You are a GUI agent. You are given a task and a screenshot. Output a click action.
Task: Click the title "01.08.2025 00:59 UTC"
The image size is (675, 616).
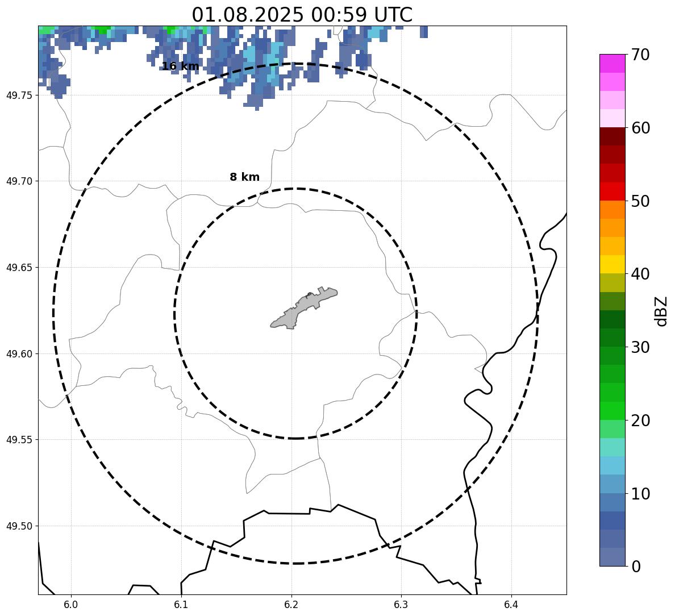[x=302, y=15]
